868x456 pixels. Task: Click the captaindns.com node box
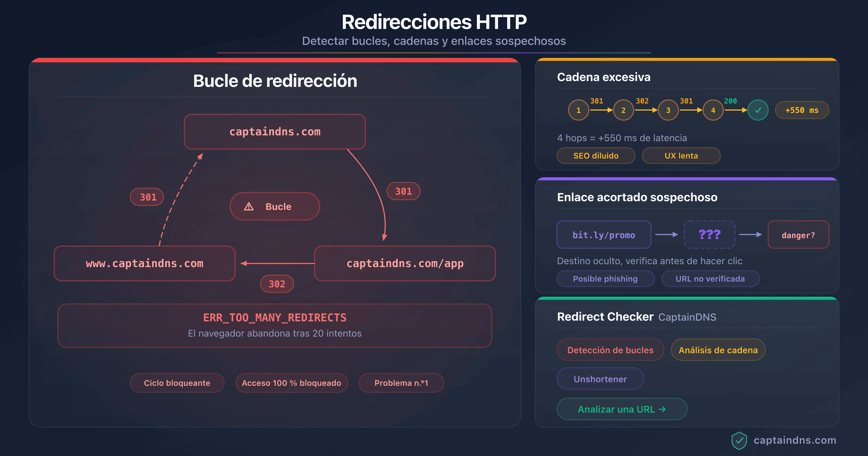coord(275,131)
